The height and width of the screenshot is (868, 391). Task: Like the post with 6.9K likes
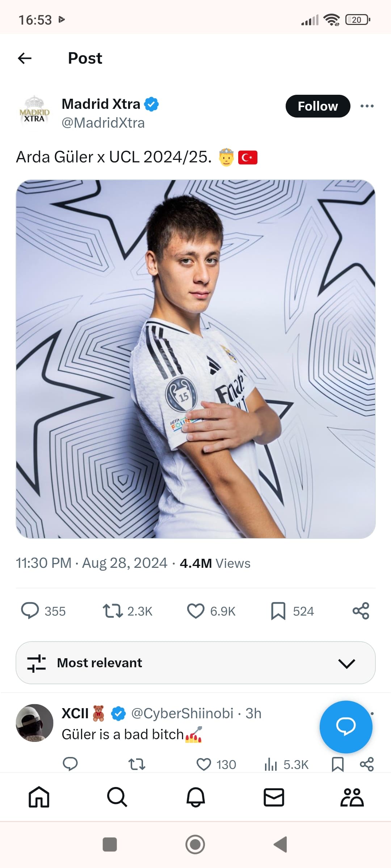196,611
